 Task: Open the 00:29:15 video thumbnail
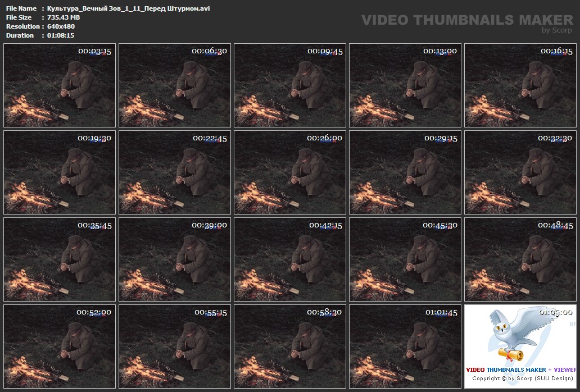(405, 172)
